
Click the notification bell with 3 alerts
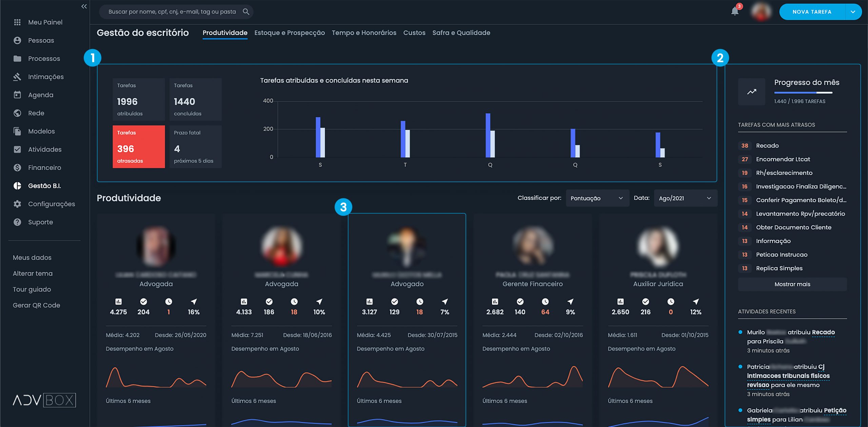click(x=735, y=11)
